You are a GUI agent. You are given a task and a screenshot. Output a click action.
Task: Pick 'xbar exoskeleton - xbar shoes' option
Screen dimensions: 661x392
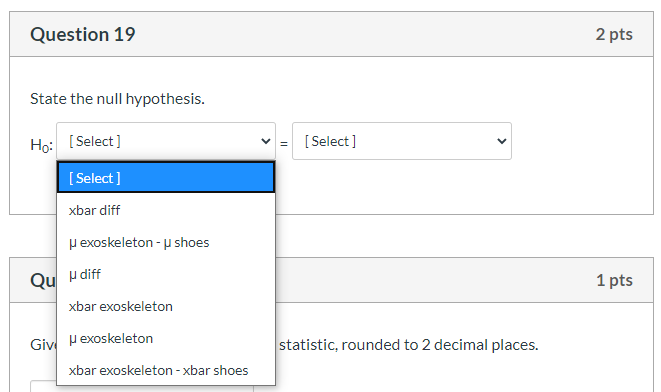coord(166,370)
